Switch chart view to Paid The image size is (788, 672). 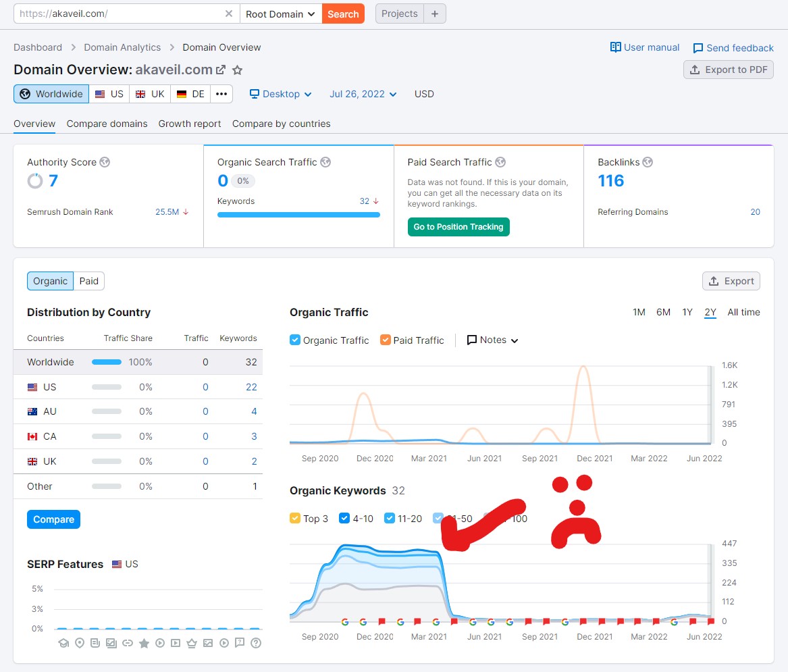(89, 281)
